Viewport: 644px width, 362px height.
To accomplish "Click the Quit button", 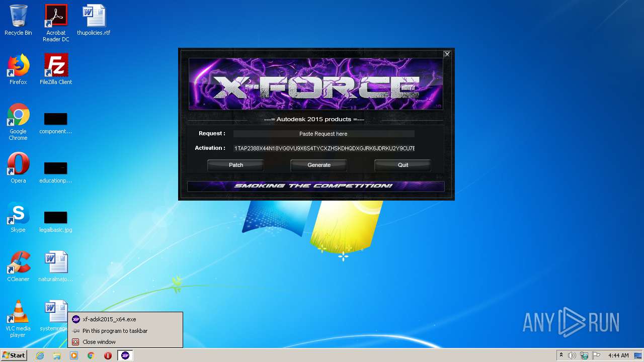I will pos(403,165).
